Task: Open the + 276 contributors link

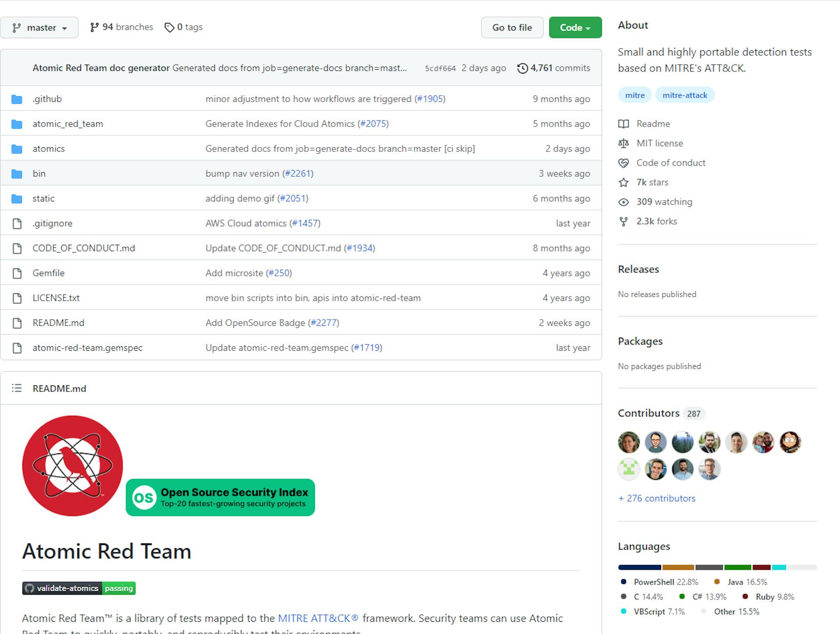Action: [x=656, y=498]
